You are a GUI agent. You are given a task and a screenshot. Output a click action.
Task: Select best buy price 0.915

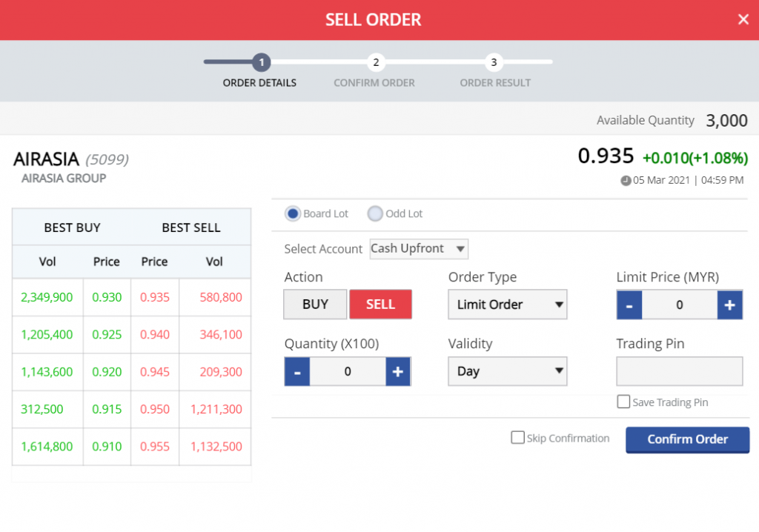(107, 409)
